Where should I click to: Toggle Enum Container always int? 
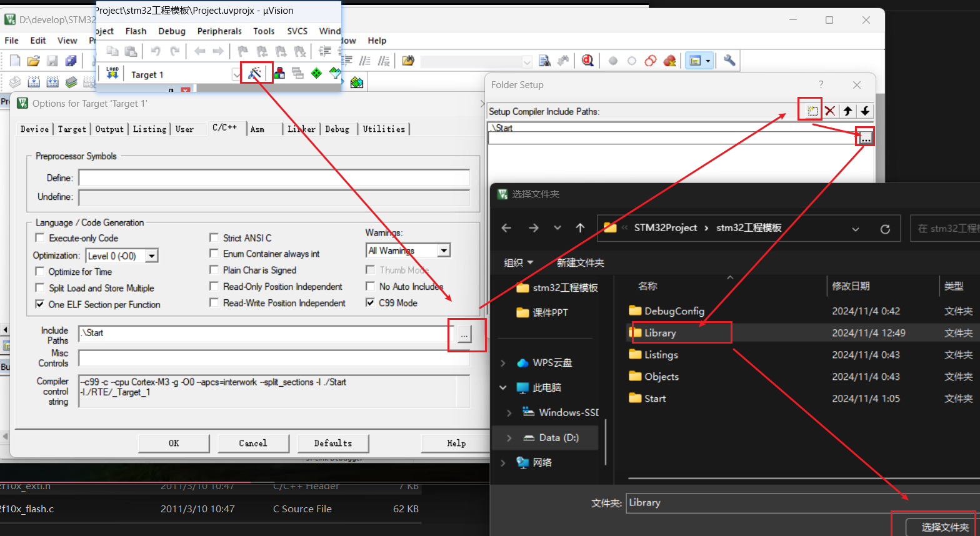click(x=214, y=253)
